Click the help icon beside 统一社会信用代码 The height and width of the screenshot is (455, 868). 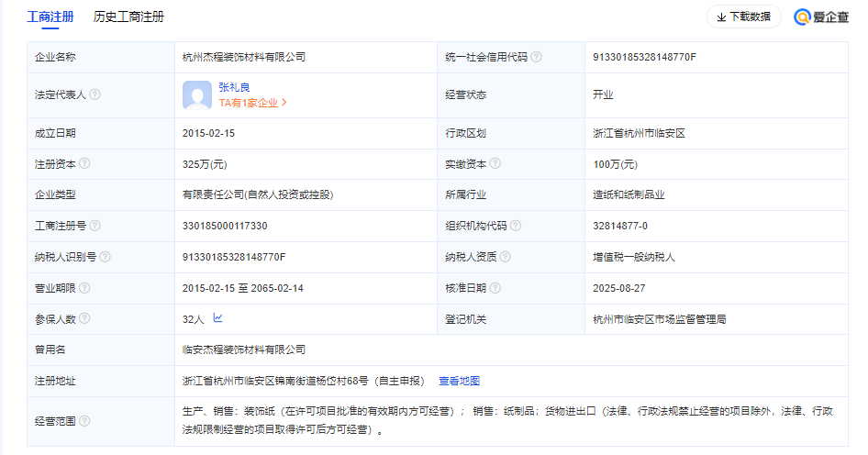536,57
